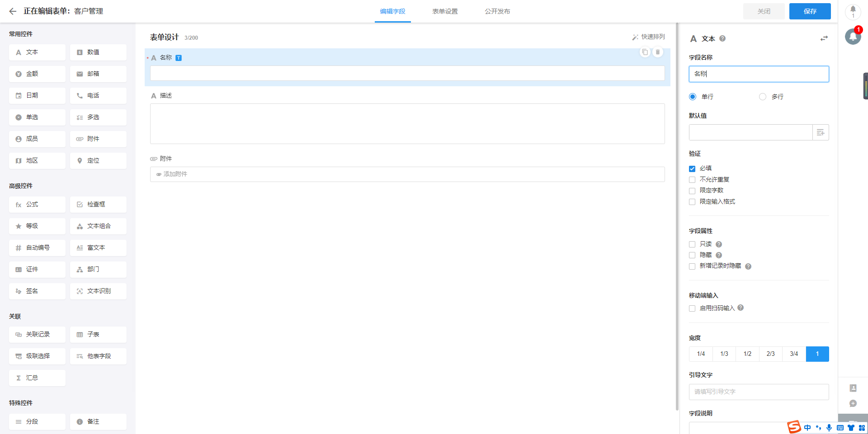Screen dimensions: 868x434
Task: Select the 单行 radio option
Action: point(693,97)
